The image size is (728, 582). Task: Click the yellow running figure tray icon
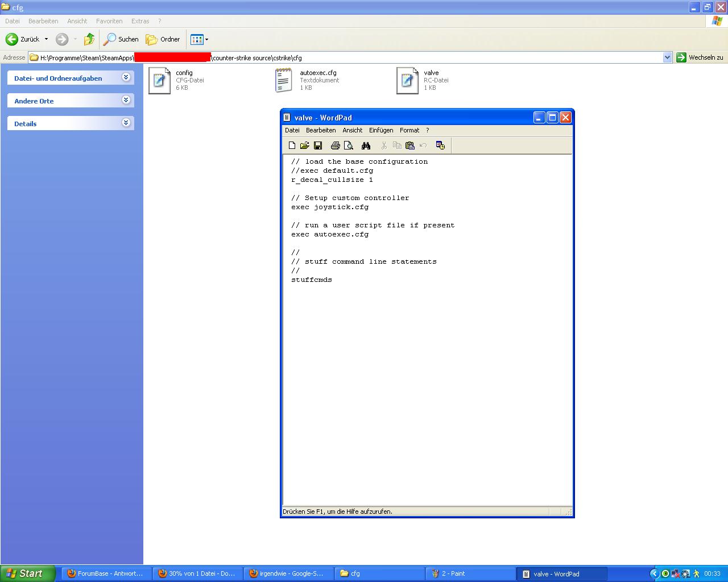pyautogui.click(x=696, y=573)
